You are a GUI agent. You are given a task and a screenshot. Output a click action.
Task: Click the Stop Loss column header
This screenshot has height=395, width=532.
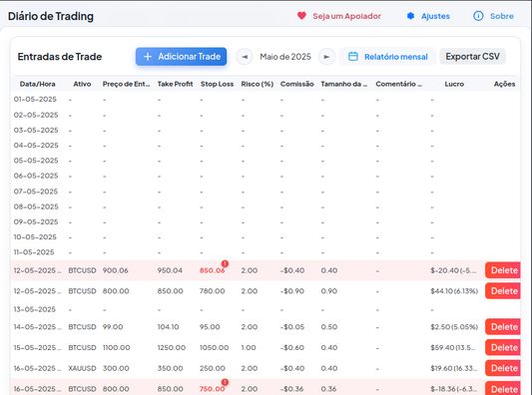217,84
